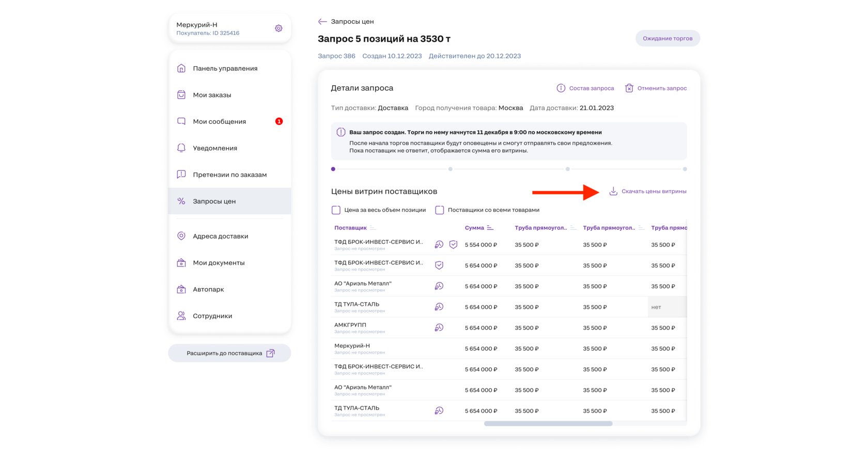Viewport: 868px width, 456px height.
Task: Enable Поставщики со всеми товарами checkbox
Action: click(x=440, y=210)
